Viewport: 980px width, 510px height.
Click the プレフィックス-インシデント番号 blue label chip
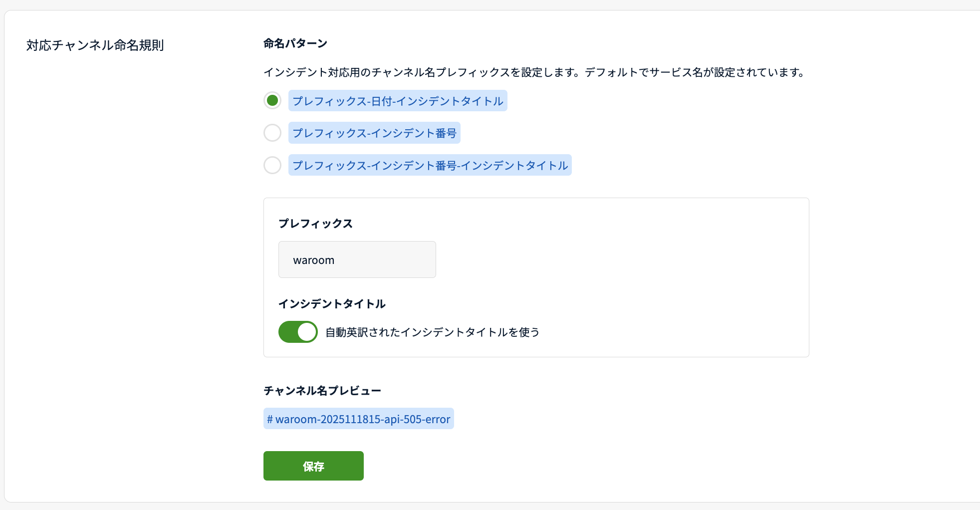[374, 133]
